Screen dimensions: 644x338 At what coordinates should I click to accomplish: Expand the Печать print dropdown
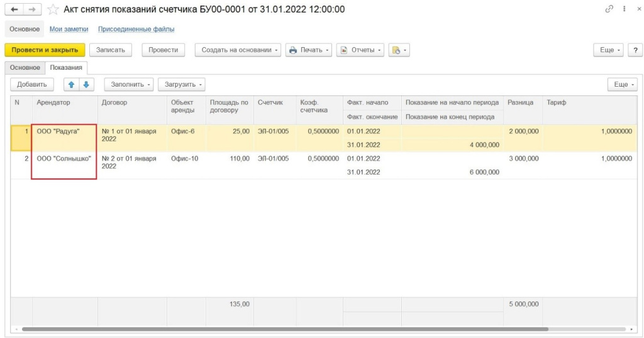click(x=309, y=50)
